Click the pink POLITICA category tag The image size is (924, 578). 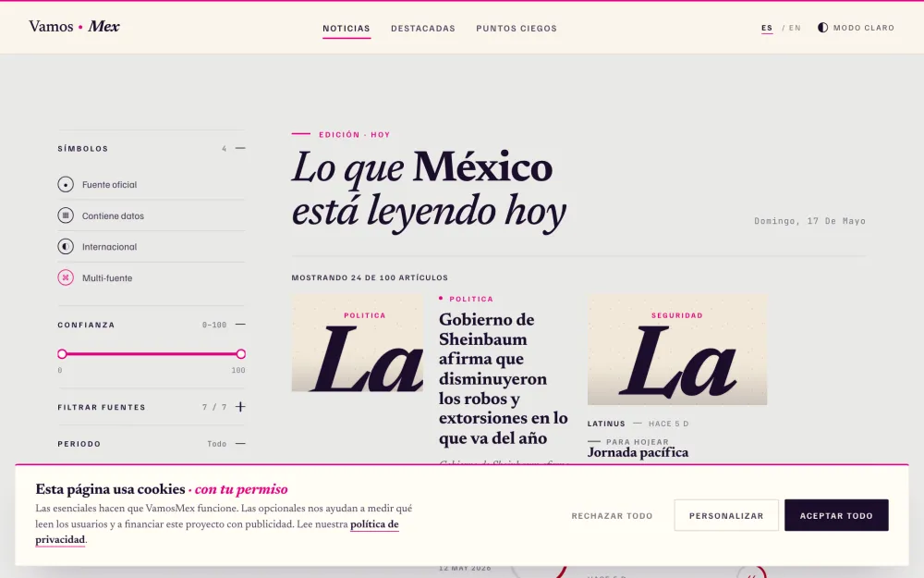471,299
